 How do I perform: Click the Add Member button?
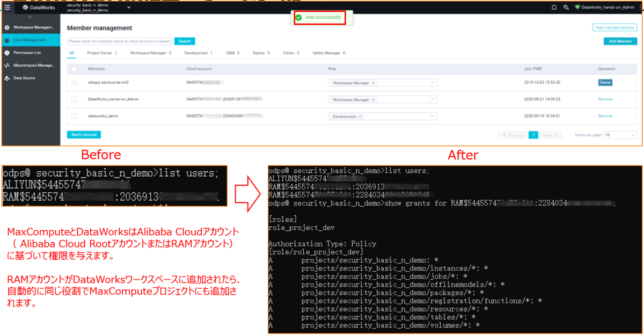(x=620, y=41)
